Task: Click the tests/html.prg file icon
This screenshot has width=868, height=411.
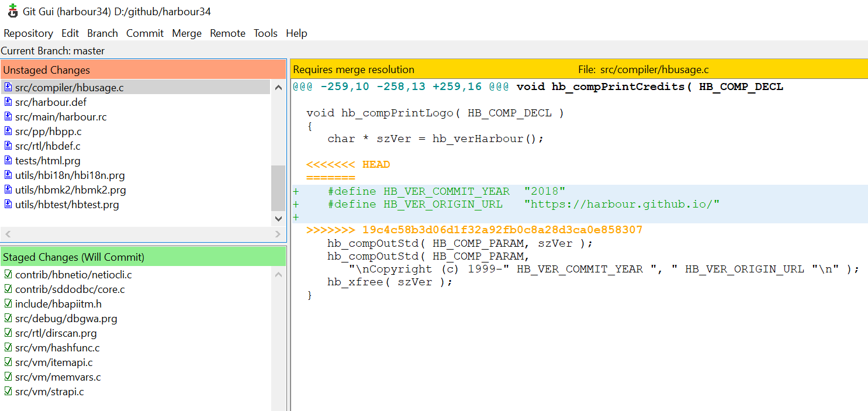Action: tap(8, 161)
